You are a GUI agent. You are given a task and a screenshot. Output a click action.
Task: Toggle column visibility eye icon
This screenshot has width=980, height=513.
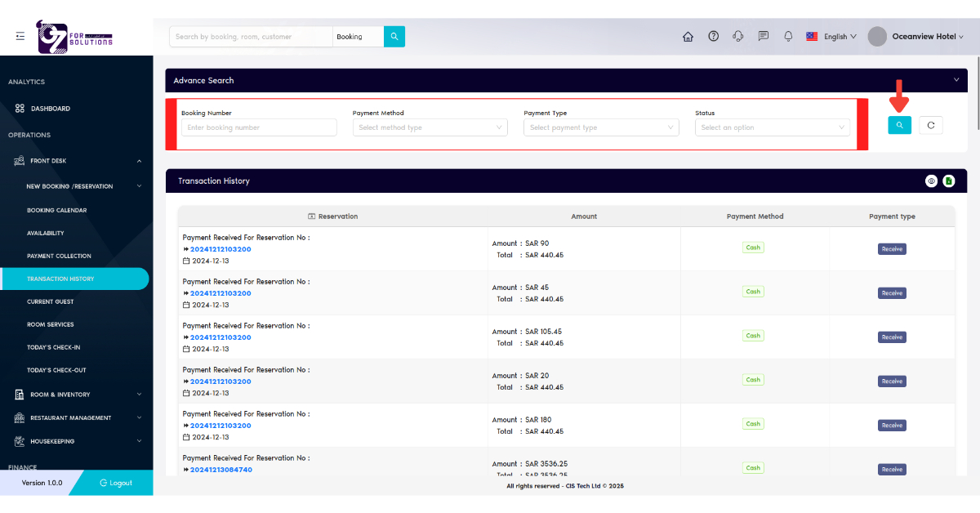tap(931, 181)
